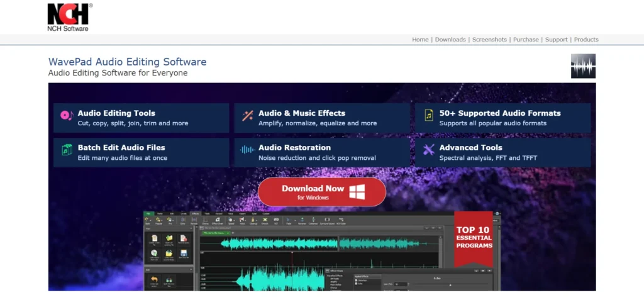Viewport: 644px width, 297px height.
Task: Open the Screenshots navigation link
Action: point(489,40)
